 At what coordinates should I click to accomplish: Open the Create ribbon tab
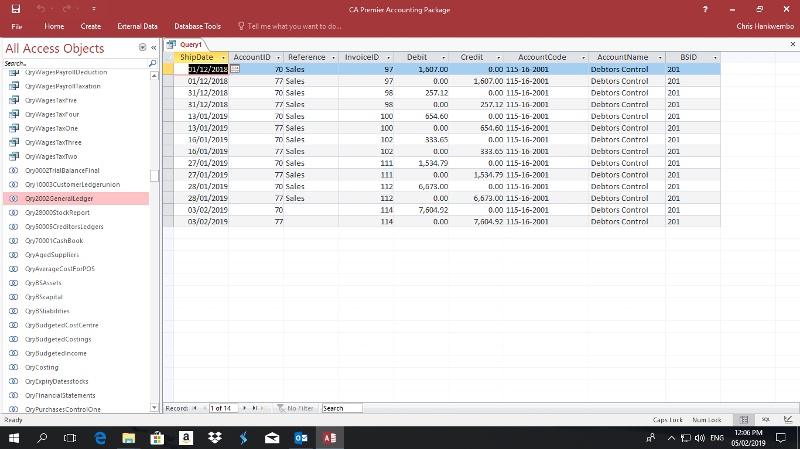91,26
